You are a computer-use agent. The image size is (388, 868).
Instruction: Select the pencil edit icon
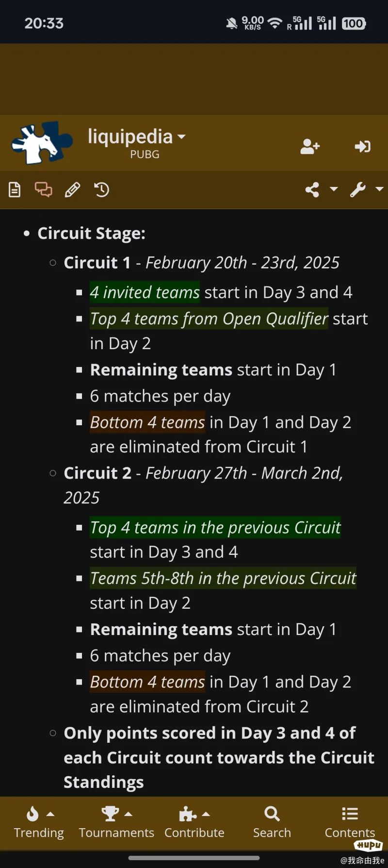pos(73,189)
